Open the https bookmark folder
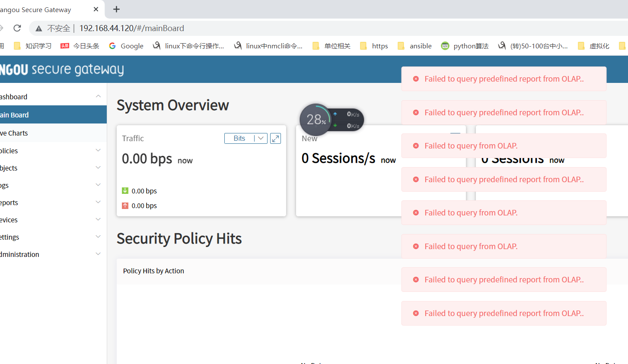The height and width of the screenshot is (364, 628). (374, 46)
